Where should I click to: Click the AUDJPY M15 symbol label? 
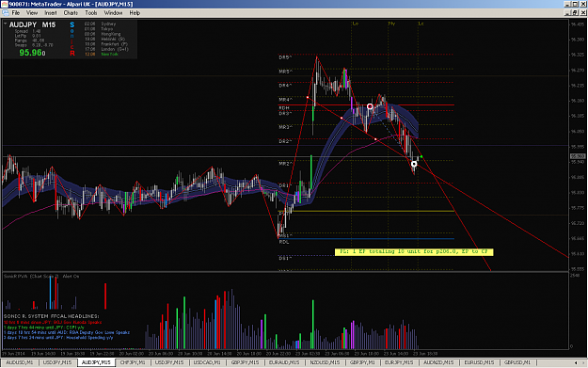click(x=32, y=24)
